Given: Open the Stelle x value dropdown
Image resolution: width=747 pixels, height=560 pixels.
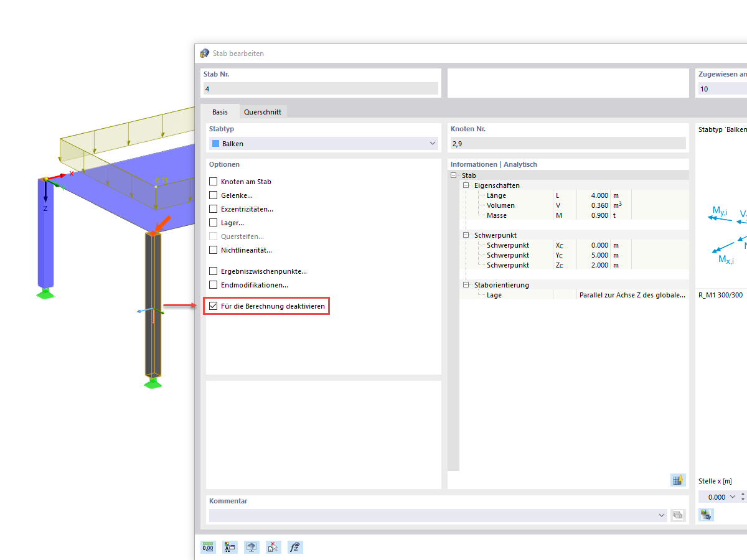Looking at the screenshot, I should [x=732, y=497].
